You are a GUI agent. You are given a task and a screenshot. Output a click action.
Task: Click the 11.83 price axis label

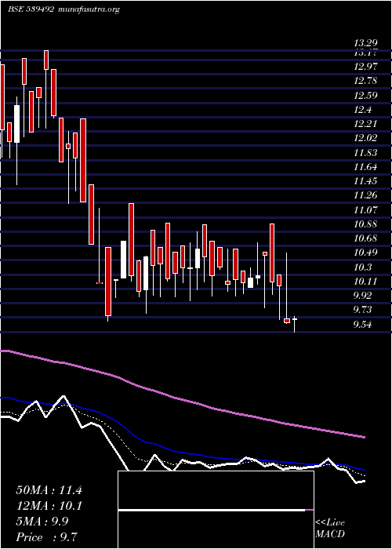[365, 153]
